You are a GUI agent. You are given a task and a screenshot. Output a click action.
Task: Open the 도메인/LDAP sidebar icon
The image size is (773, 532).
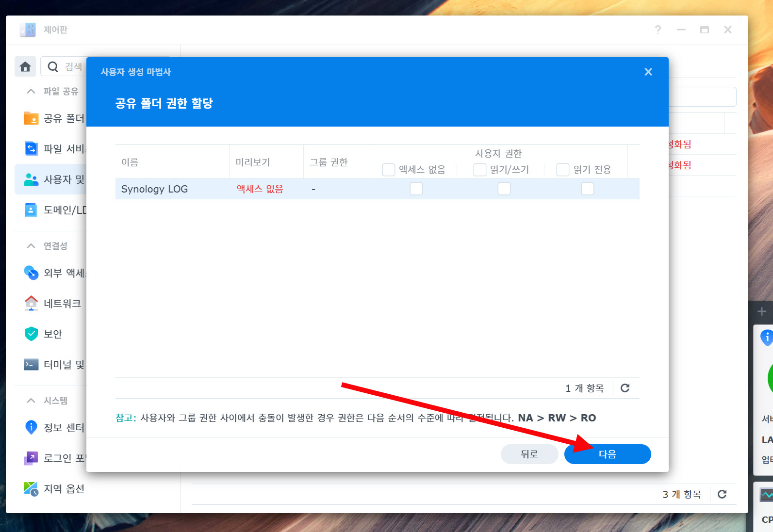(31, 210)
